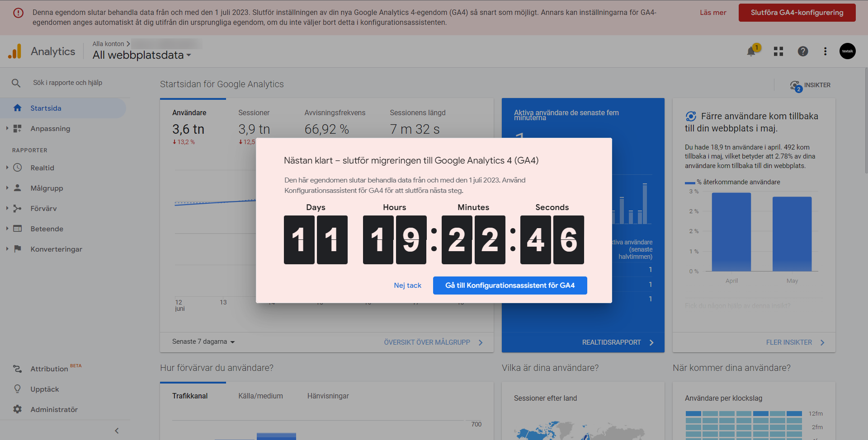
Task: Collapse the left sidebar with chevron arrow
Action: (117, 431)
